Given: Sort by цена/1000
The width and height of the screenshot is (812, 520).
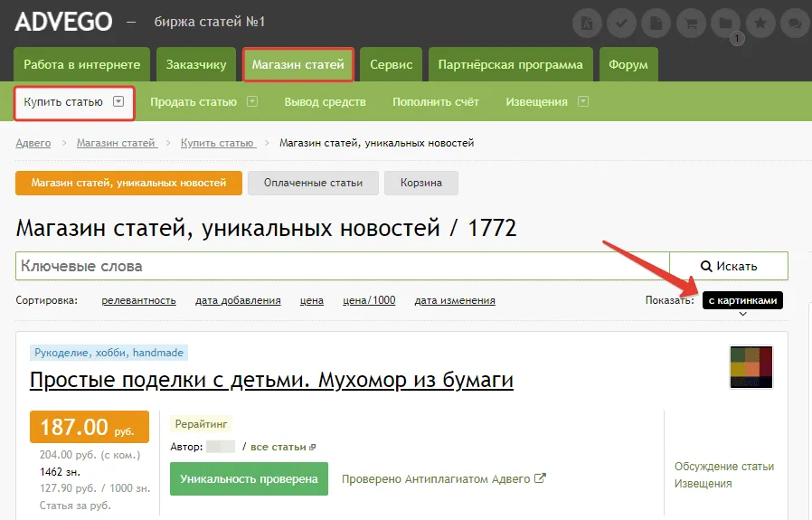Looking at the screenshot, I should (x=369, y=300).
